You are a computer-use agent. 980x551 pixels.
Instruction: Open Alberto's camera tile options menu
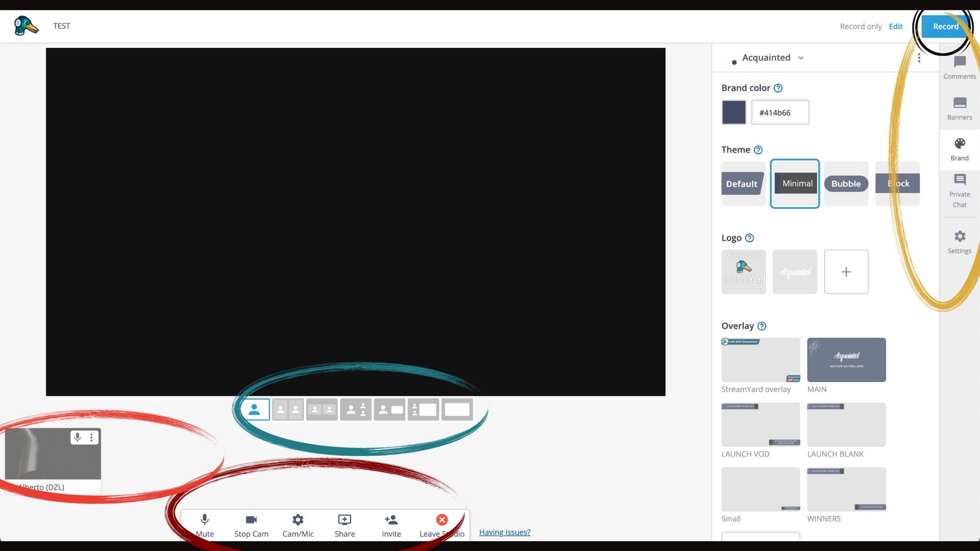pyautogui.click(x=92, y=437)
